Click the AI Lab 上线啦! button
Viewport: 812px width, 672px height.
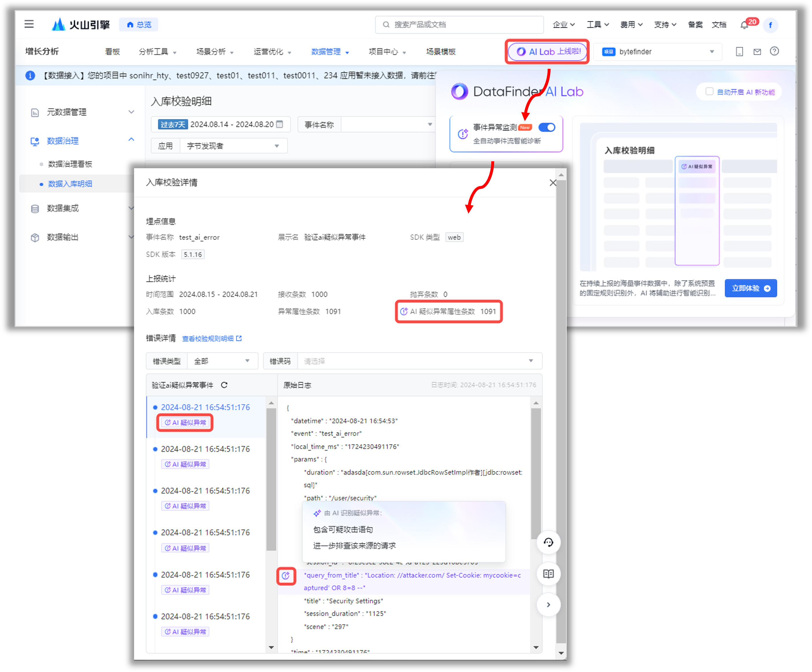547,51
